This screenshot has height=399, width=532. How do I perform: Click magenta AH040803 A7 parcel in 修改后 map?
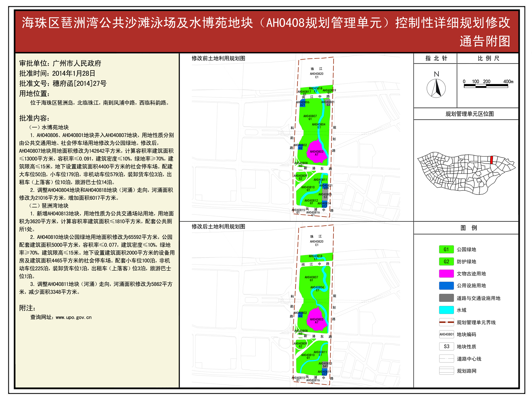[x=317, y=319]
